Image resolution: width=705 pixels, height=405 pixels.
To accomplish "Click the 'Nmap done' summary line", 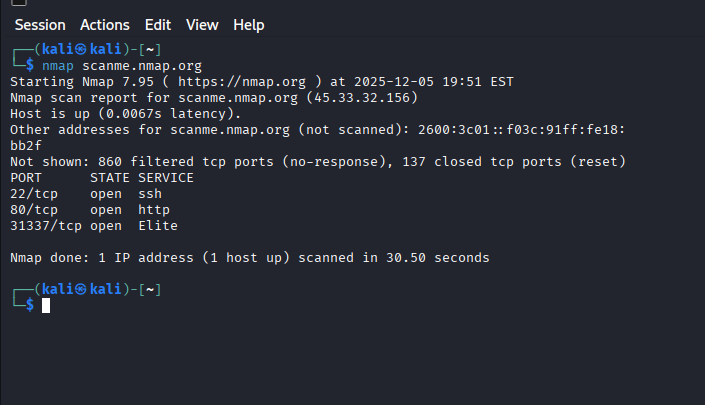I will (x=249, y=258).
